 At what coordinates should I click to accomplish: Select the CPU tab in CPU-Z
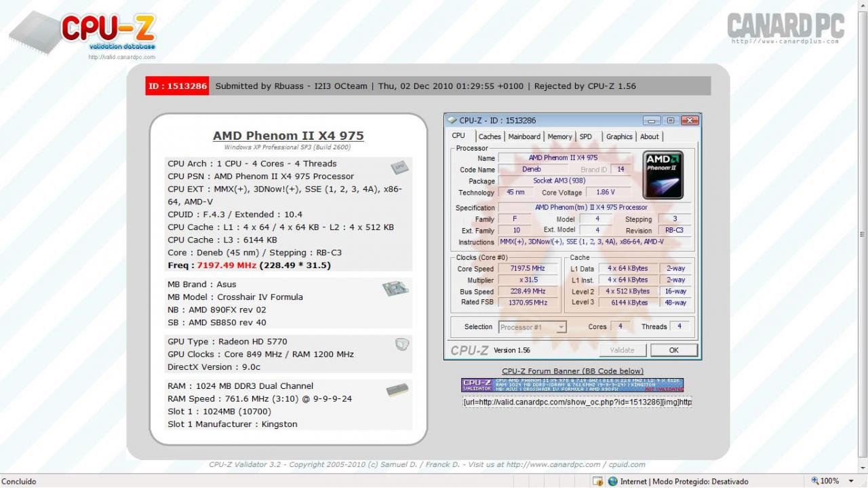coord(459,136)
